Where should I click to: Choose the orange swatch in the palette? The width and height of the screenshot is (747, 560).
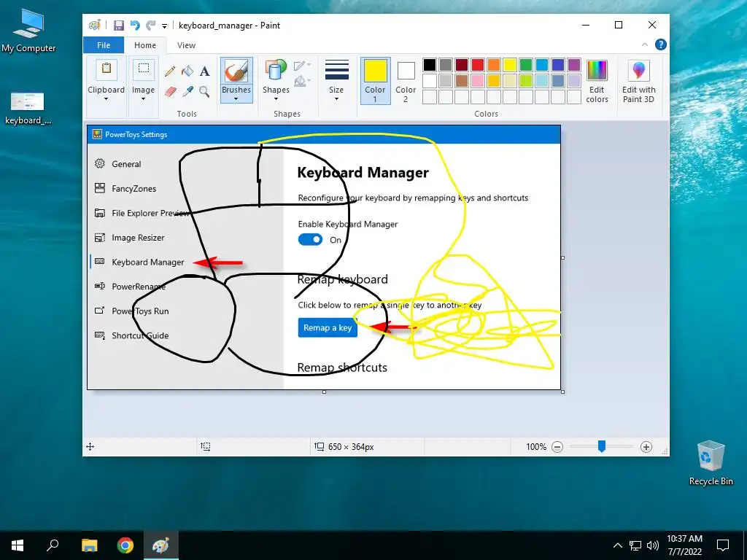point(494,65)
